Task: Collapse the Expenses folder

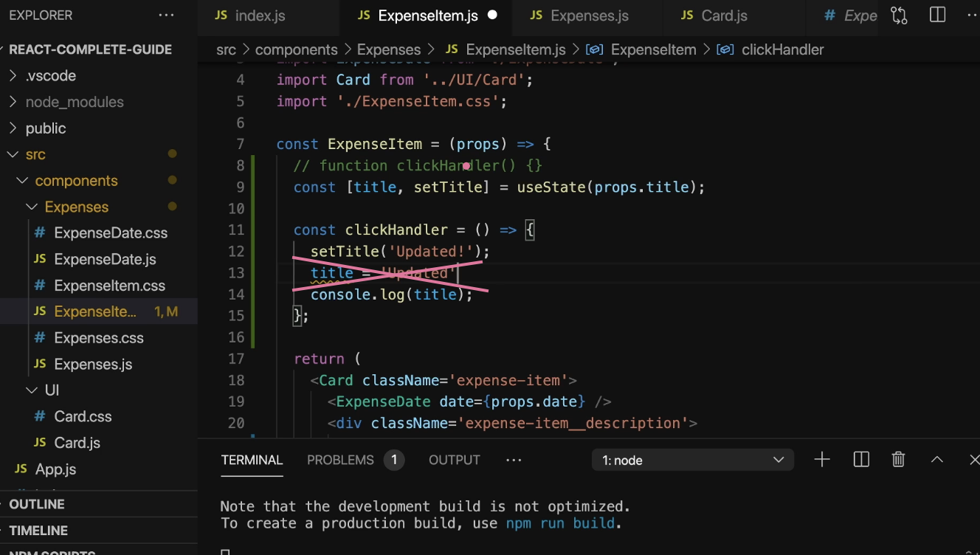Action: pos(32,207)
